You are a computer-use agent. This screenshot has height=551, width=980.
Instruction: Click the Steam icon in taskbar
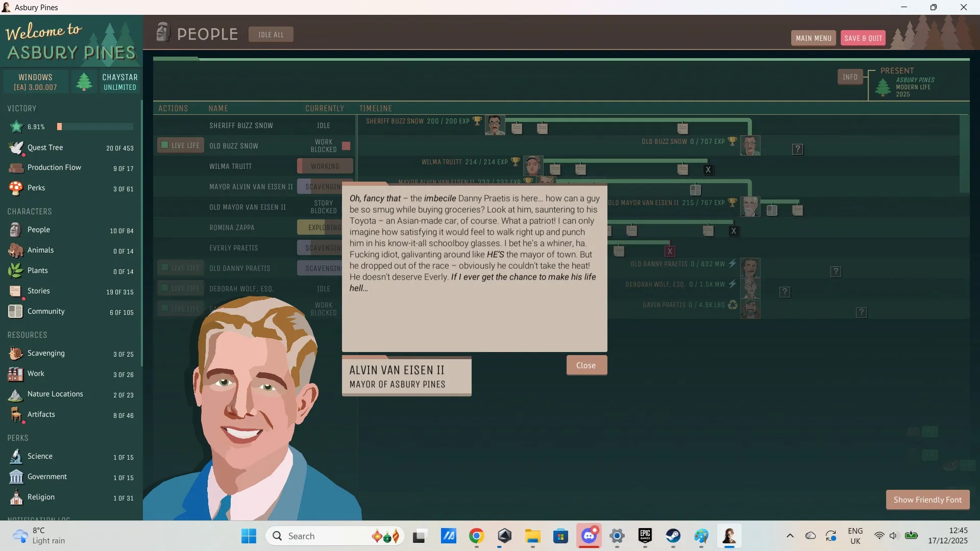pyautogui.click(x=673, y=536)
